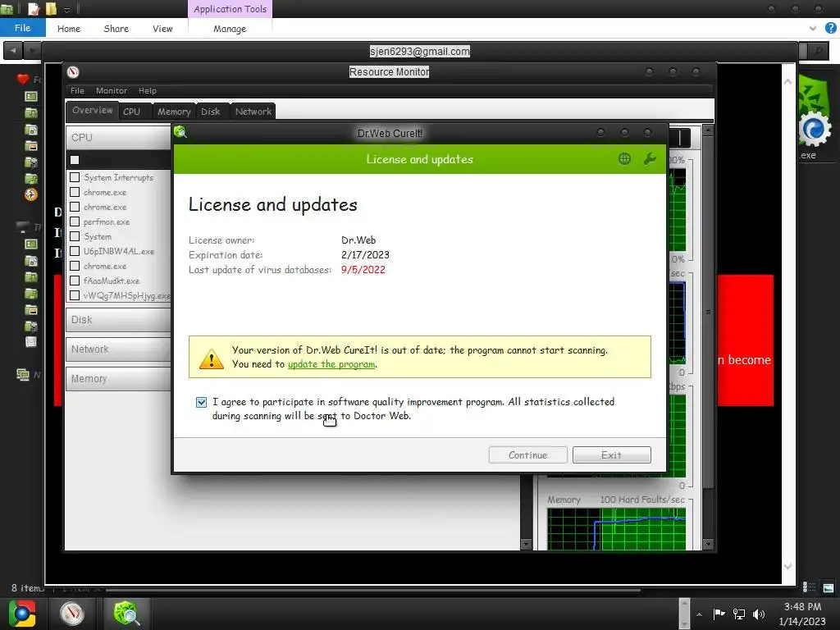Click Explorer vertical scrollbar down arrow

(787, 566)
